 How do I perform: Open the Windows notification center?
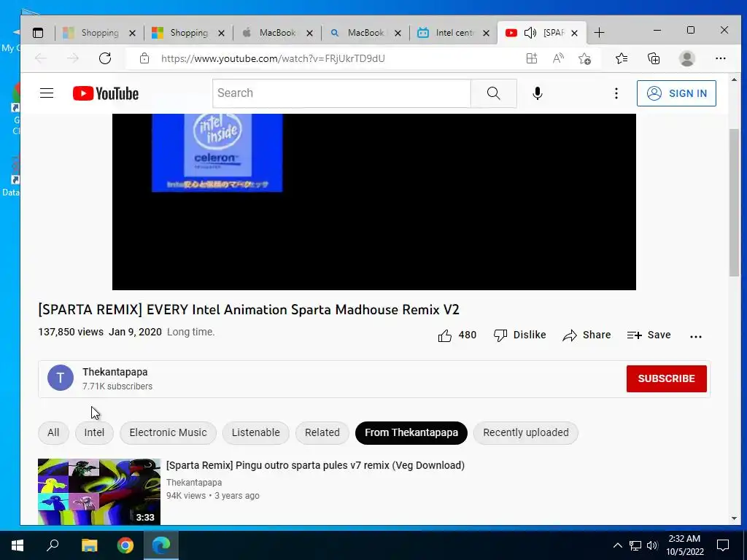tap(723, 545)
